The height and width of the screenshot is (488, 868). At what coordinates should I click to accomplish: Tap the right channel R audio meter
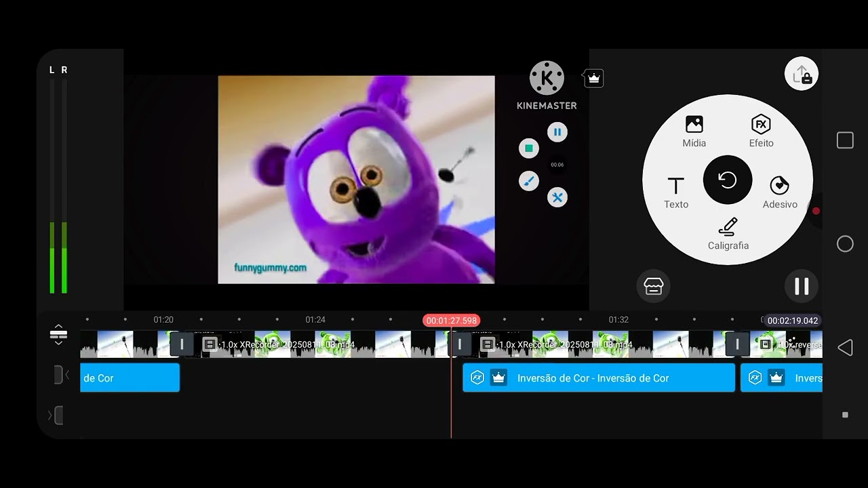[x=64, y=186]
